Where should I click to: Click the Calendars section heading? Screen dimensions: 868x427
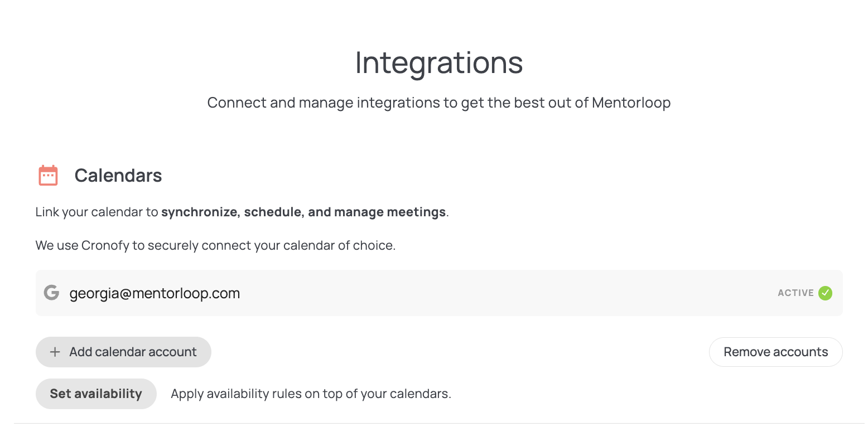[118, 176]
